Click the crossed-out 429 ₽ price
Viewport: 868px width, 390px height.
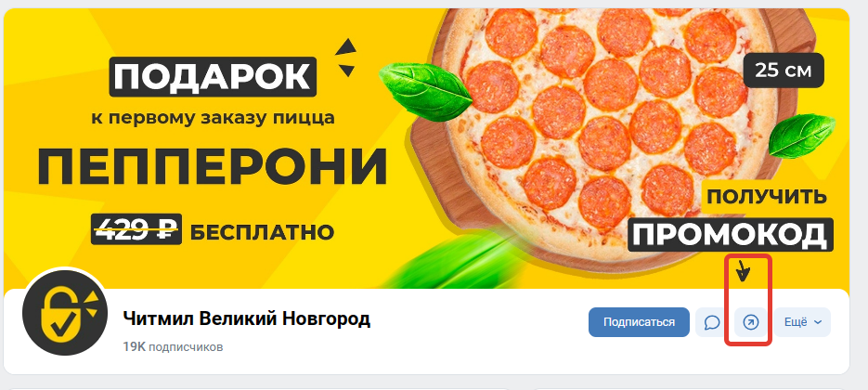[x=136, y=228]
